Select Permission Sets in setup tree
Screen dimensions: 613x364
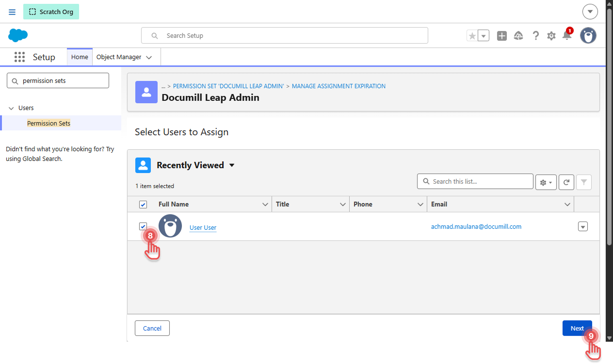pos(48,123)
